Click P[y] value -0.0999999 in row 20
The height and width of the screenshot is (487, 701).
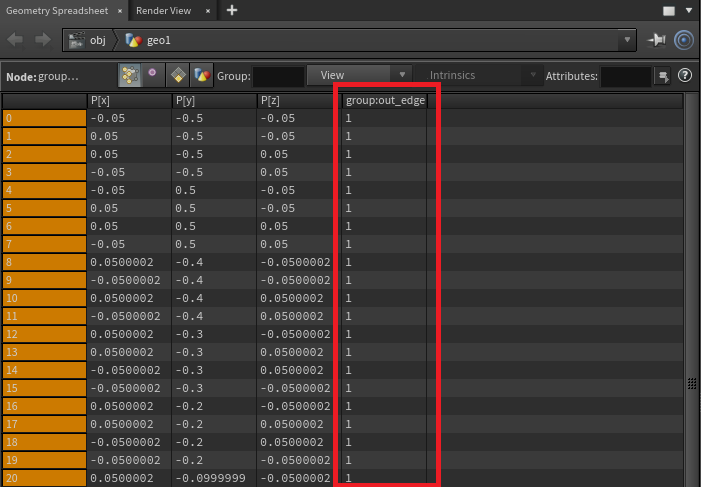[x=210, y=479]
